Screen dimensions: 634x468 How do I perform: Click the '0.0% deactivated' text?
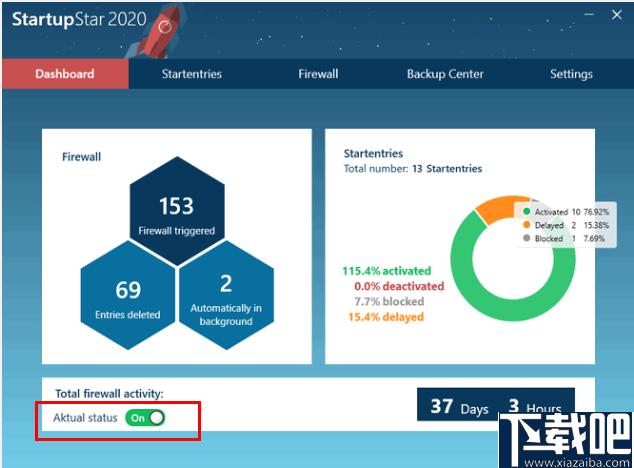pos(399,286)
